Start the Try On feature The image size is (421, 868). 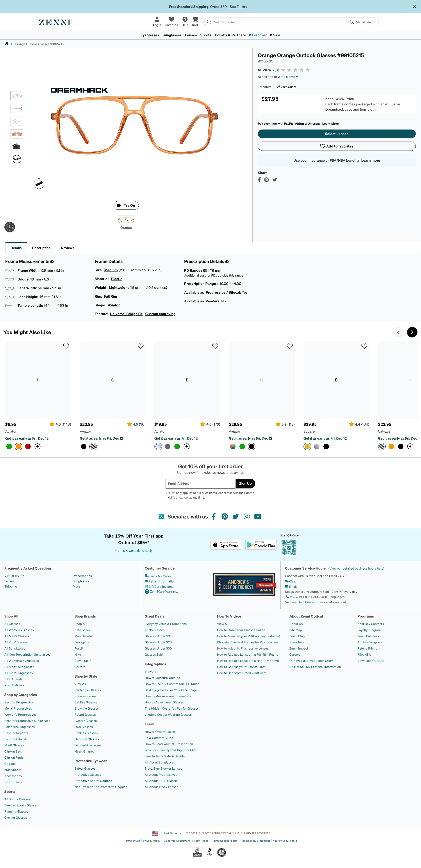tap(126, 206)
